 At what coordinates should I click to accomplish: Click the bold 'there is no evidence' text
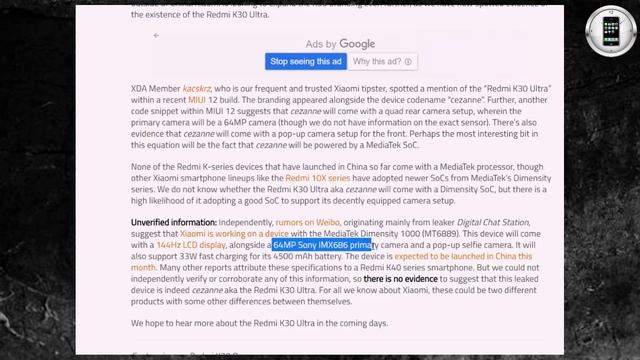click(400, 279)
